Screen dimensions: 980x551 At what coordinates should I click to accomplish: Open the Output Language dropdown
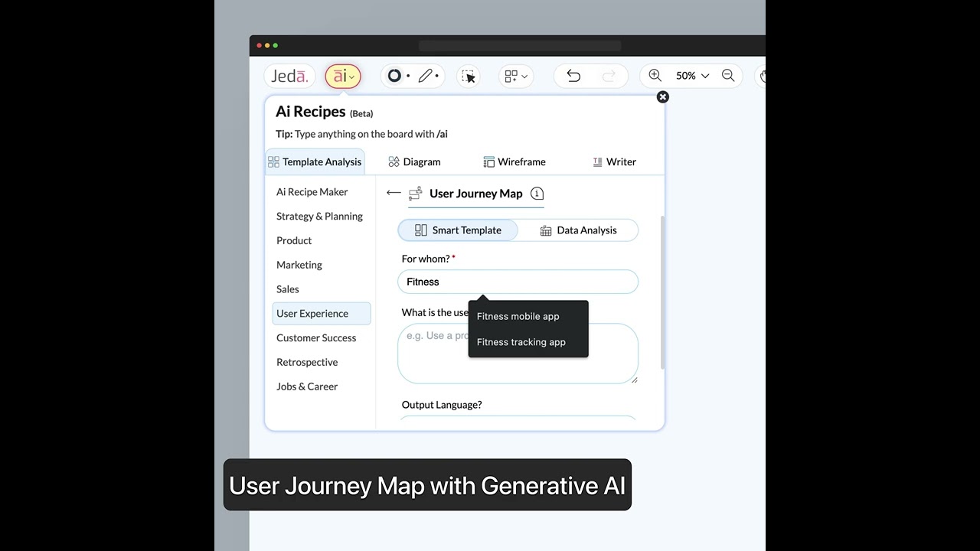[518, 418]
